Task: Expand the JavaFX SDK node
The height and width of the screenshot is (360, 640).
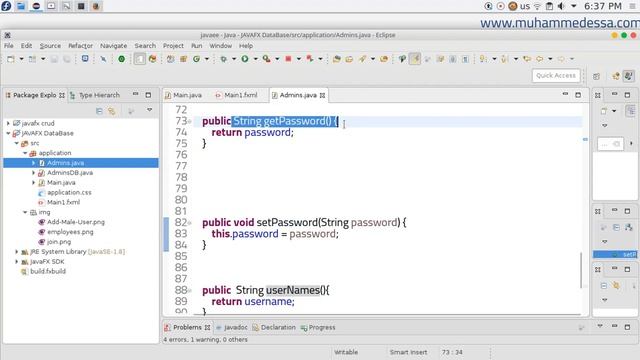Action: [17, 261]
